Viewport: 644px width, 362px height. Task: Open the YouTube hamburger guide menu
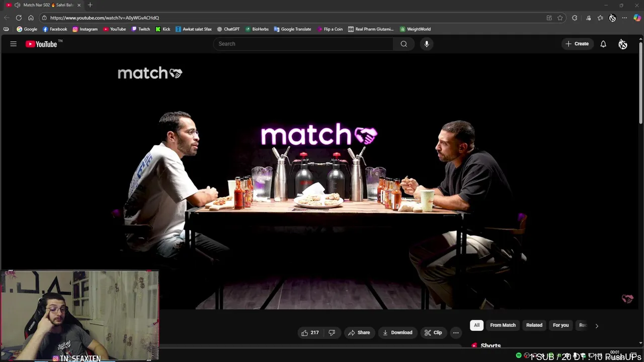click(14, 44)
